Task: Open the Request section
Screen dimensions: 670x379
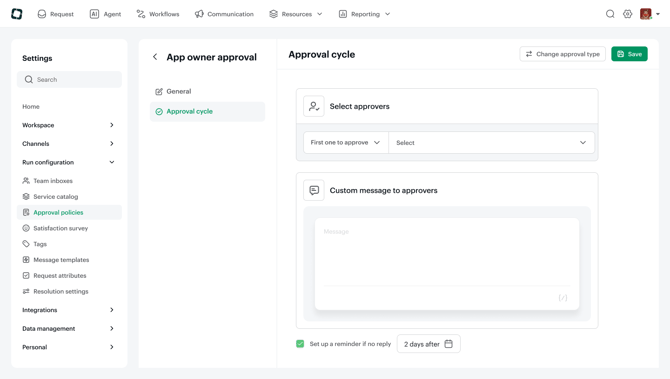Action: click(56, 14)
